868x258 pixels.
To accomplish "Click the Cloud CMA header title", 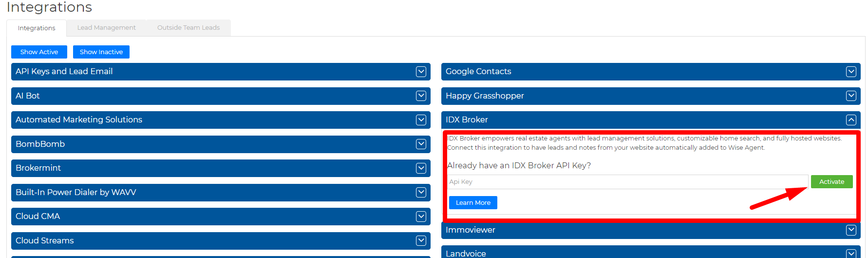I will point(38,216).
